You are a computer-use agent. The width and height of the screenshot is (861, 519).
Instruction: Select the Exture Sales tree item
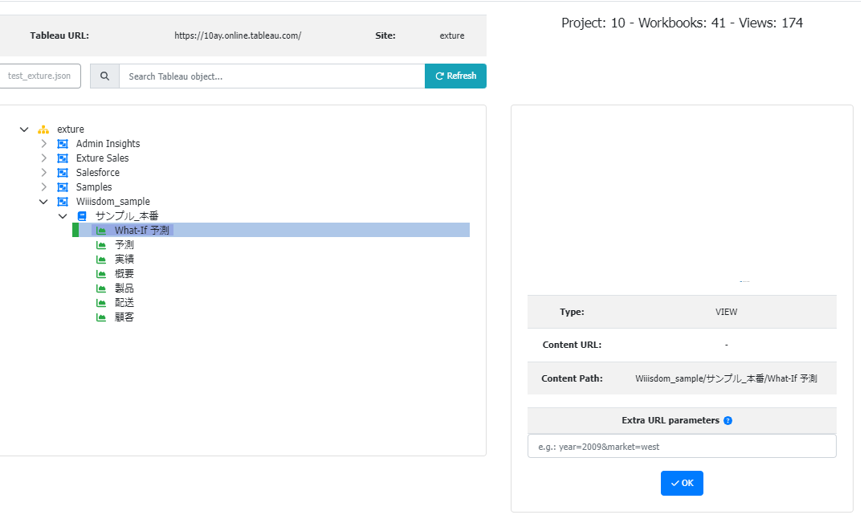102,158
